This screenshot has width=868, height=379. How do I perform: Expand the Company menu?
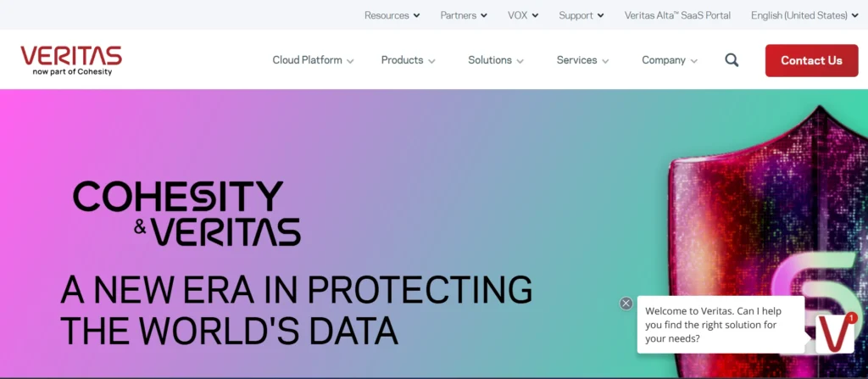pos(670,60)
